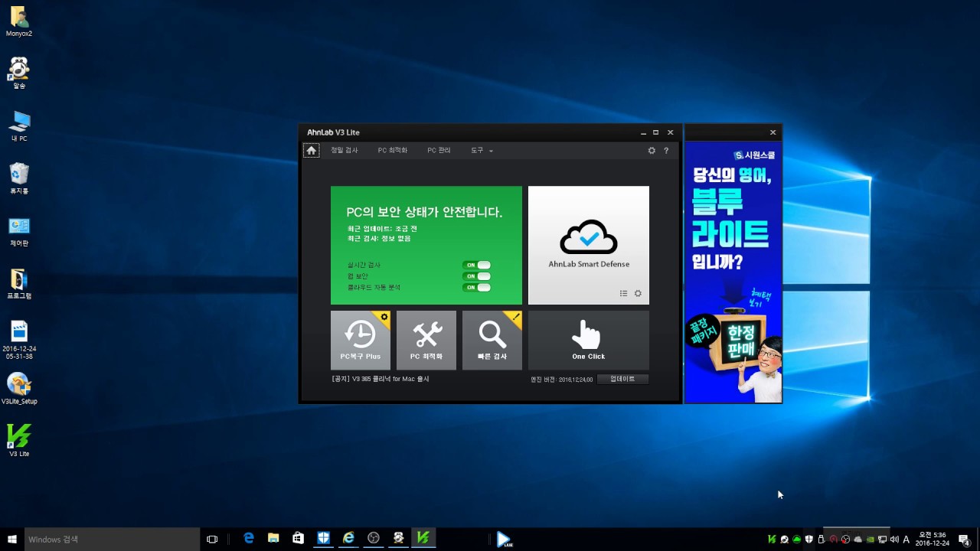Click 최근 검사: 정보 없음 text
Screen dimensions: 980x551
[x=378, y=239]
